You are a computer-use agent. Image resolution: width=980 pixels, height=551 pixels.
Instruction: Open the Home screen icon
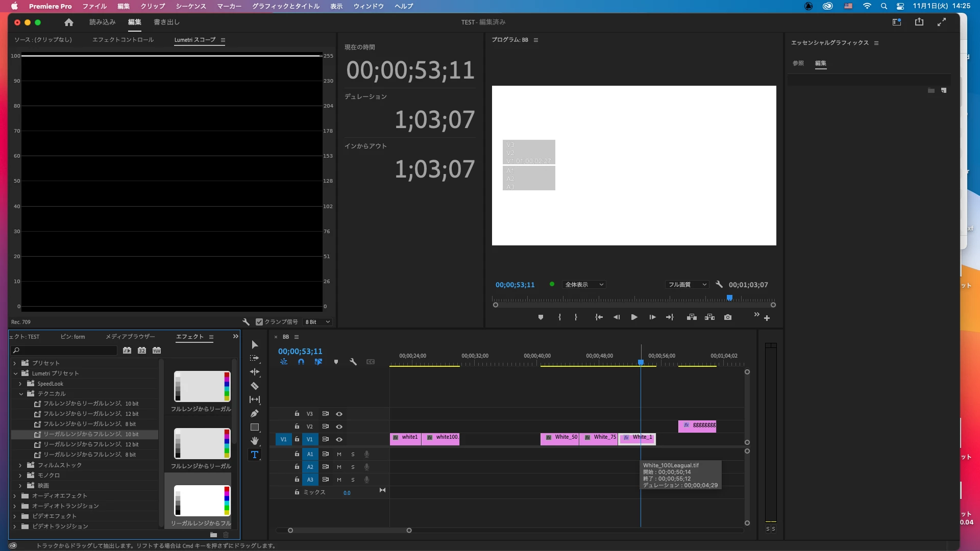(x=69, y=22)
